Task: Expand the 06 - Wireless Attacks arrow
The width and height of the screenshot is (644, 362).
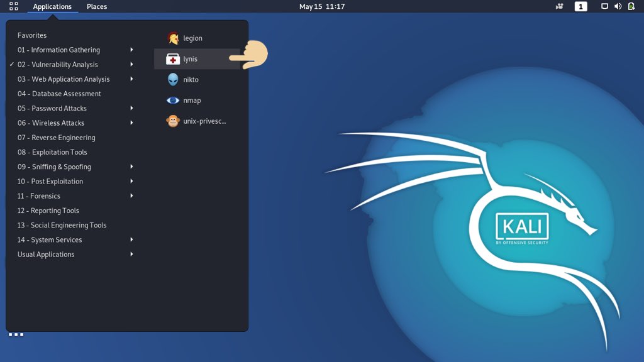Action: click(131, 123)
